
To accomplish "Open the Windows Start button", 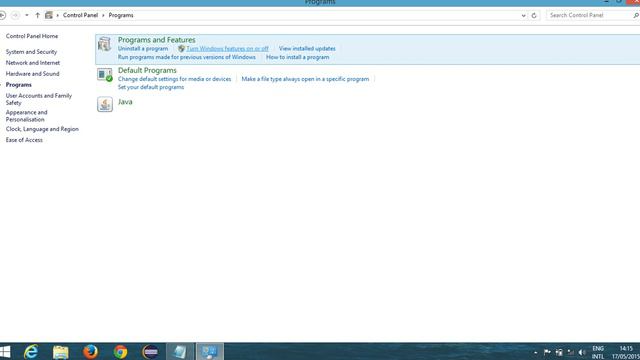I will click(5, 351).
